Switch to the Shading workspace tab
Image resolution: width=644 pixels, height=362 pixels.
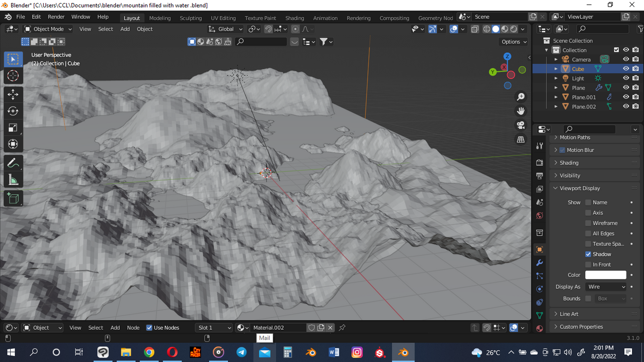tap(295, 18)
